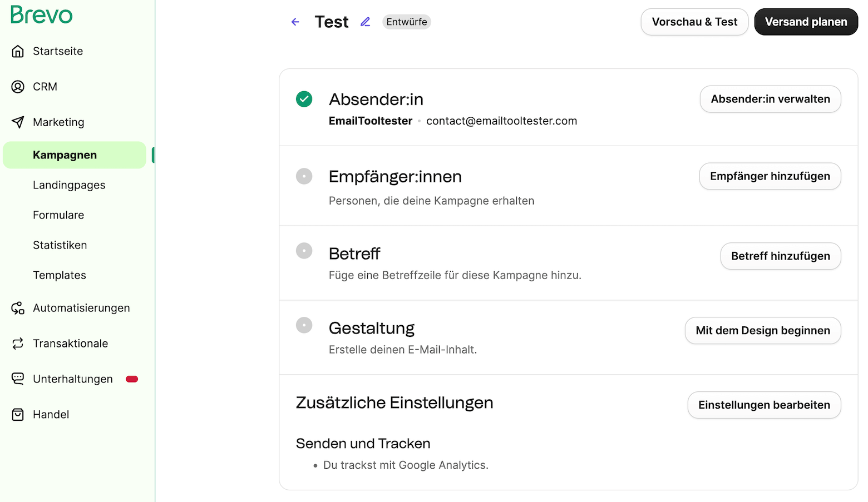
Task: Click the back arrow beside Test
Action: pos(295,22)
